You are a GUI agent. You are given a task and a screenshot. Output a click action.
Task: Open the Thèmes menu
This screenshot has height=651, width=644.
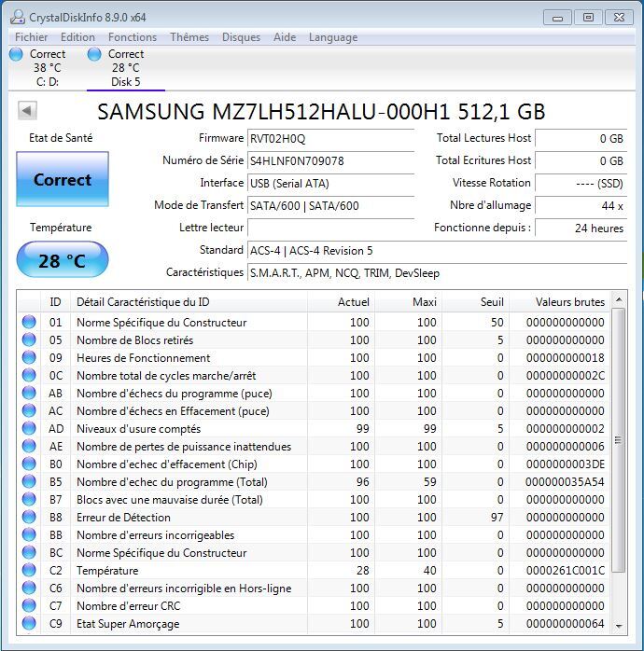[x=189, y=37]
